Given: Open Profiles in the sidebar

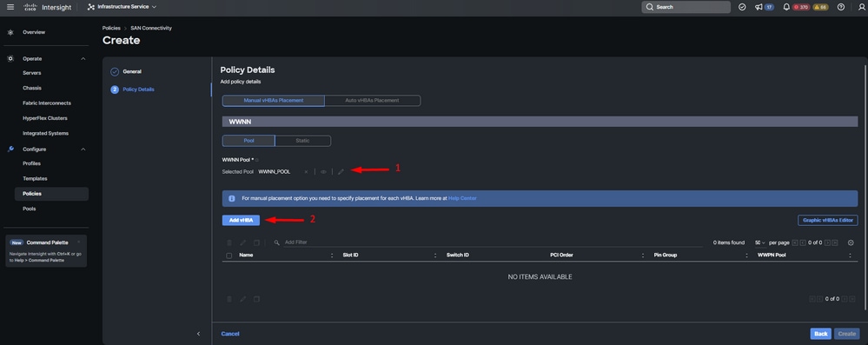Looking at the screenshot, I should (31, 163).
